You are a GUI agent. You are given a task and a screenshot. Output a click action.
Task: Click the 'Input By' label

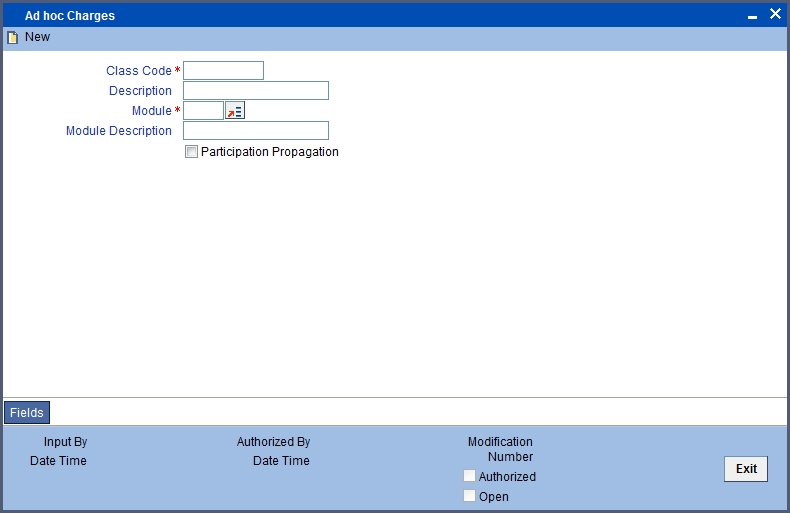[65, 442]
